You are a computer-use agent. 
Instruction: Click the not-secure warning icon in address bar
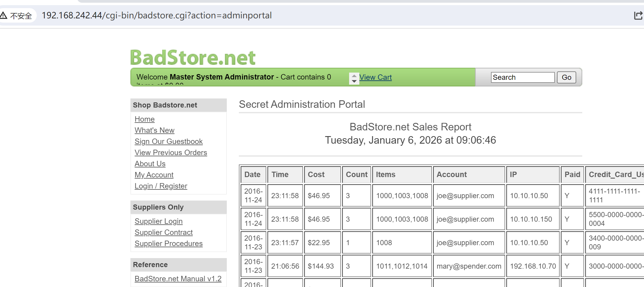tap(4, 15)
